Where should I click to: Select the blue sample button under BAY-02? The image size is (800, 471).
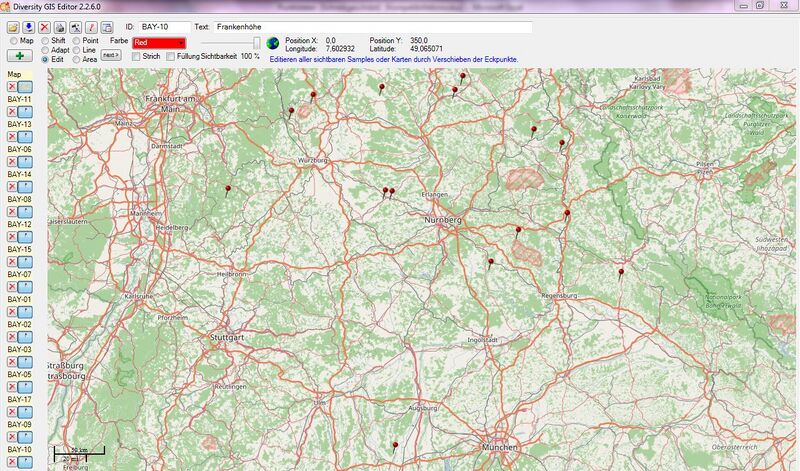26,337
